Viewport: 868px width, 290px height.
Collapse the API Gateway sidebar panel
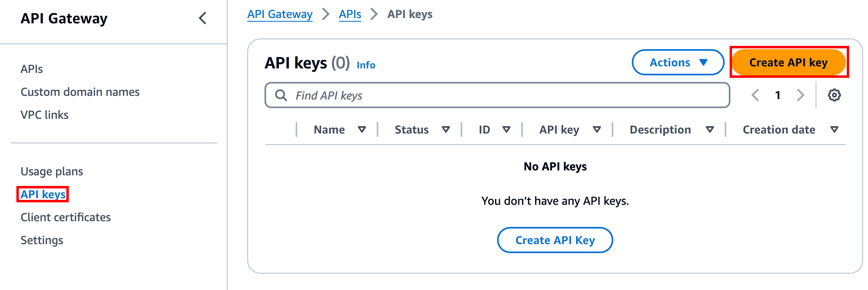click(x=202, y=18)
